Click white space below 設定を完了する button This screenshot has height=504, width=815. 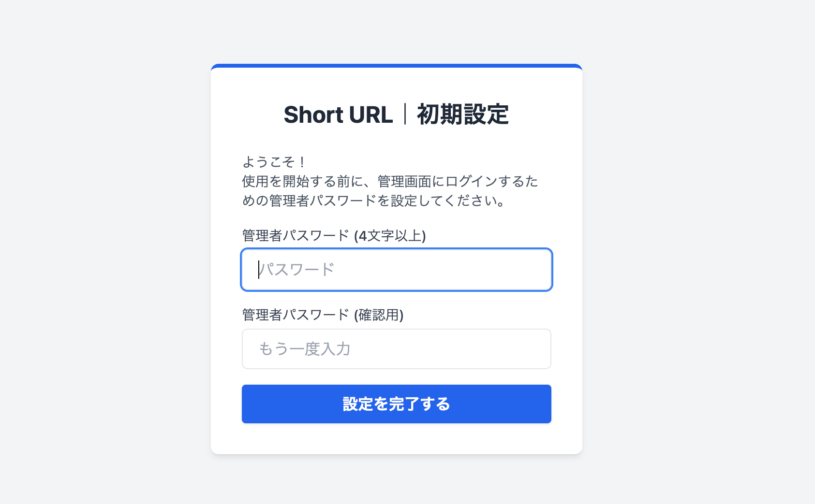[396, 439]
